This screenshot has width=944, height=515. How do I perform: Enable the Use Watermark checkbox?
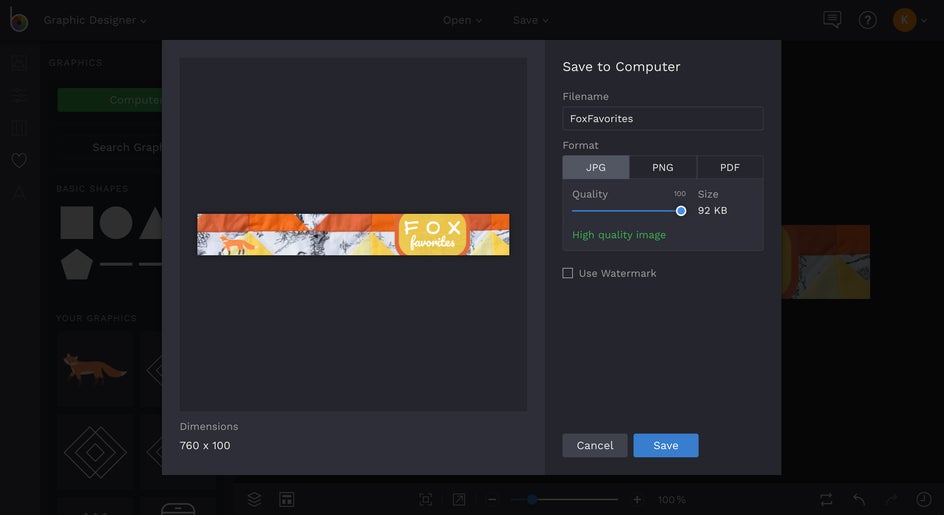click(567, 273)
